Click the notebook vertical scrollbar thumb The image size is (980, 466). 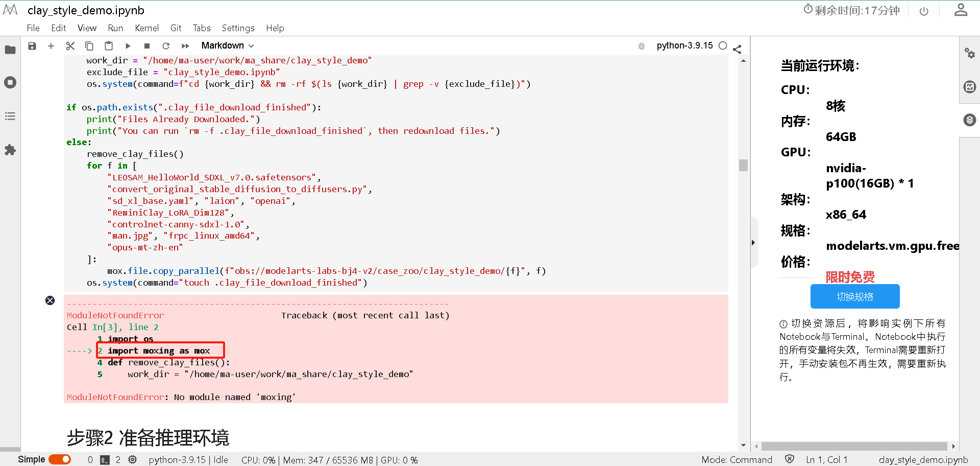tap(743, 165)
